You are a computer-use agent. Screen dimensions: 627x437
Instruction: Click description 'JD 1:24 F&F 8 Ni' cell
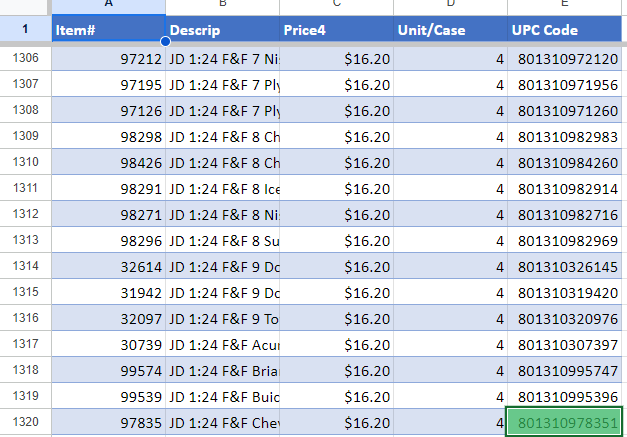(222, 215)
